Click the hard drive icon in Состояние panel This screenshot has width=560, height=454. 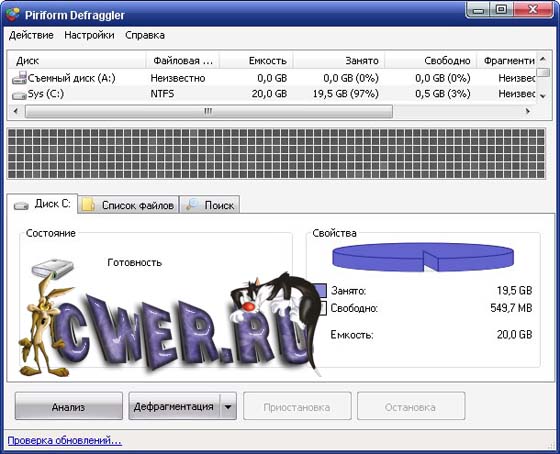(x=52, y=269)
